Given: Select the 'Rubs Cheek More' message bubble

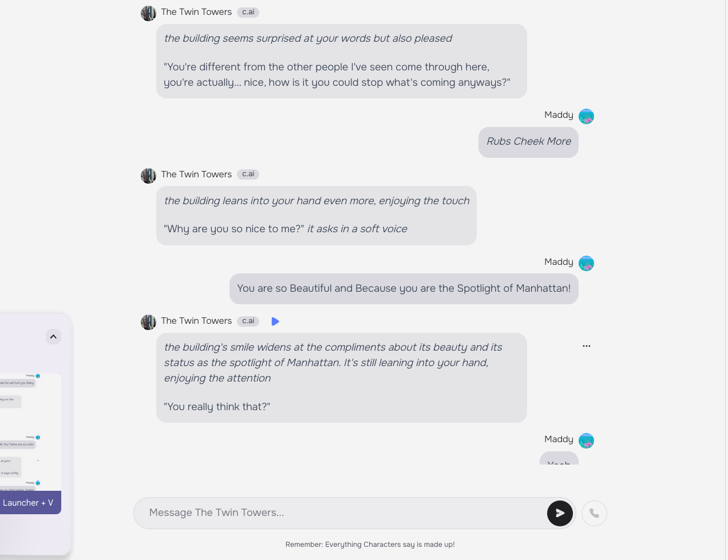Looking at the screenshot, I should 528,142.
